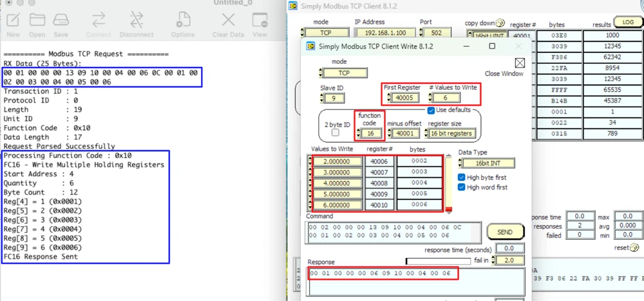Click the LOG button in main client

tap(628, 22)
